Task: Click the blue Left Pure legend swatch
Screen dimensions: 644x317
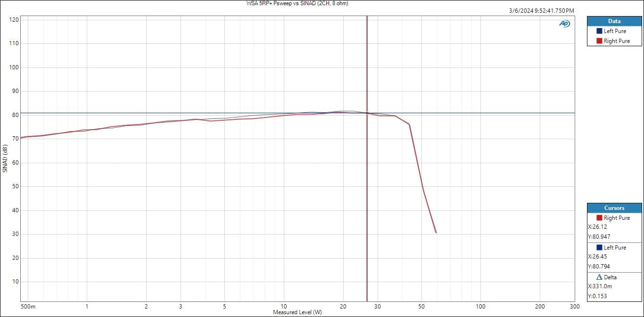Action: tap(599, 31)
